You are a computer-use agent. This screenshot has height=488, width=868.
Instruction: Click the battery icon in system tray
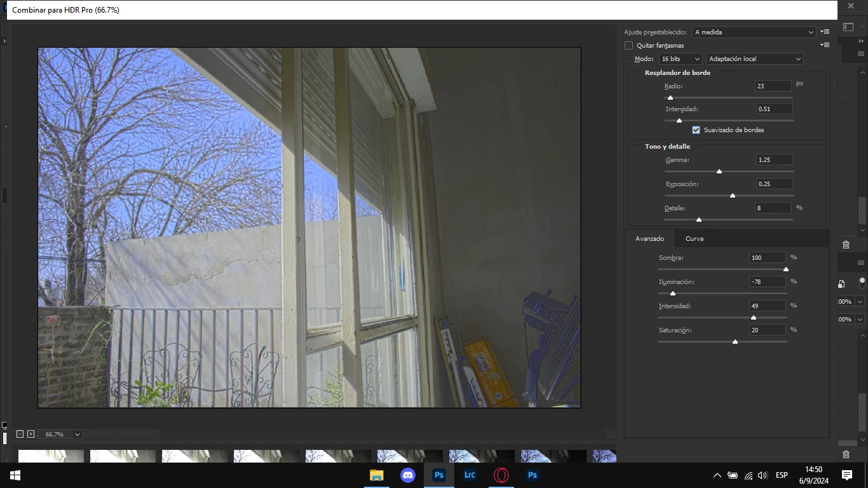tap(733, 475)
